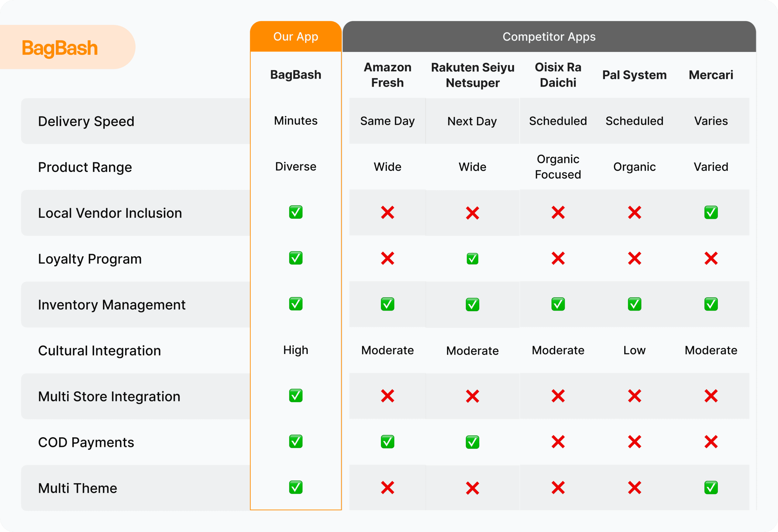Click Oisix Ra Daichi red X for COD Payments

(x=558, y=442)
